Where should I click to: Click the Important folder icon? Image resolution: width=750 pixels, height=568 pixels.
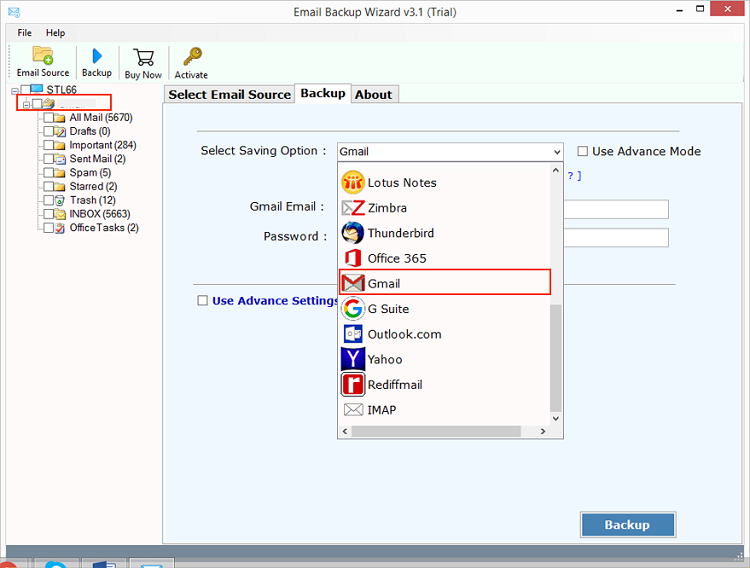click(x=60, y=145)
